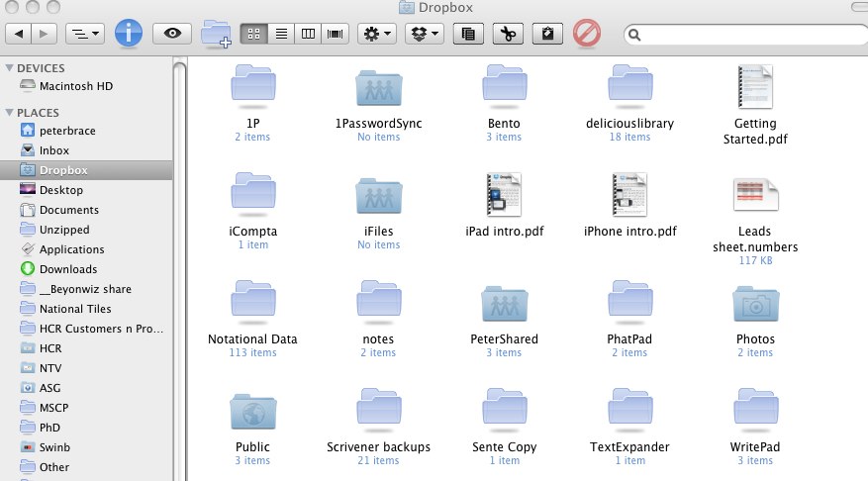Select the Public folder with globe icon

[x=253, y=411]
